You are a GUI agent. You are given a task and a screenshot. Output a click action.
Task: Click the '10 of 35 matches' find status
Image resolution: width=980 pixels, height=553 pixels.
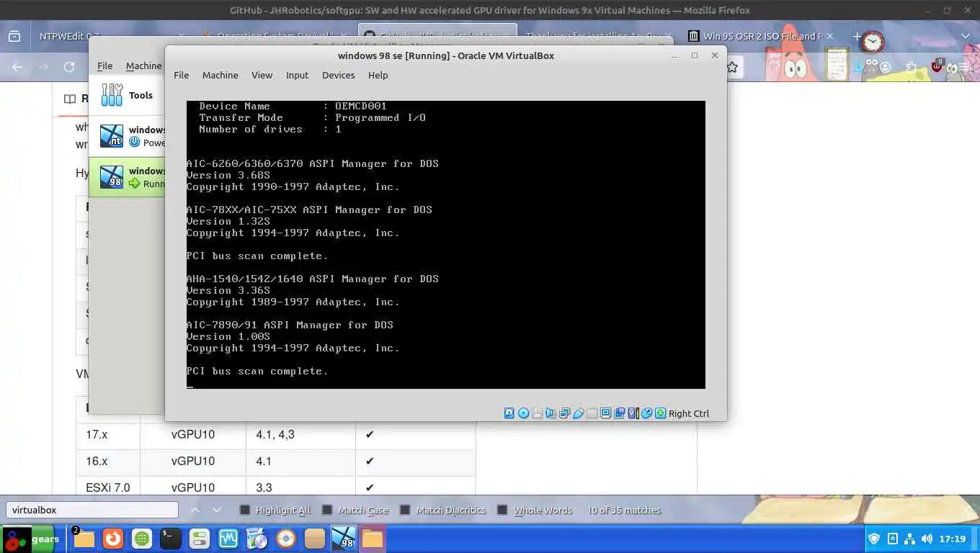(x=623, y=510)
